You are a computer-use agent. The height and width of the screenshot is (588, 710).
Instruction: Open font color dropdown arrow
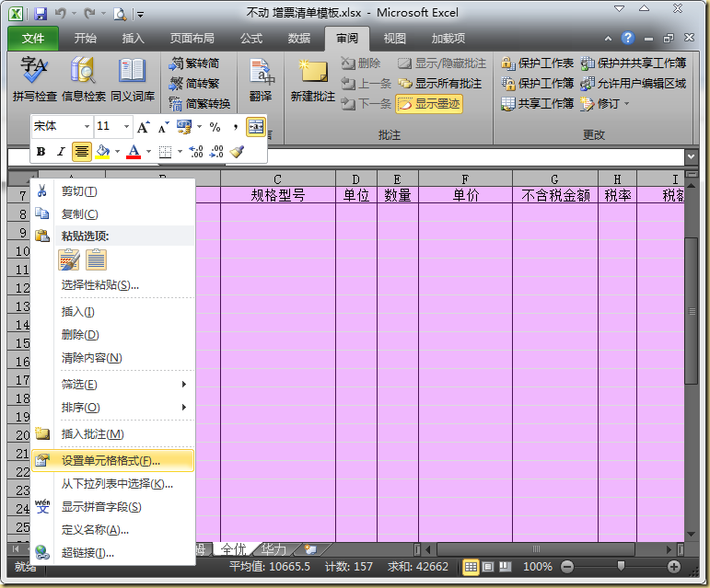point(148,152)
